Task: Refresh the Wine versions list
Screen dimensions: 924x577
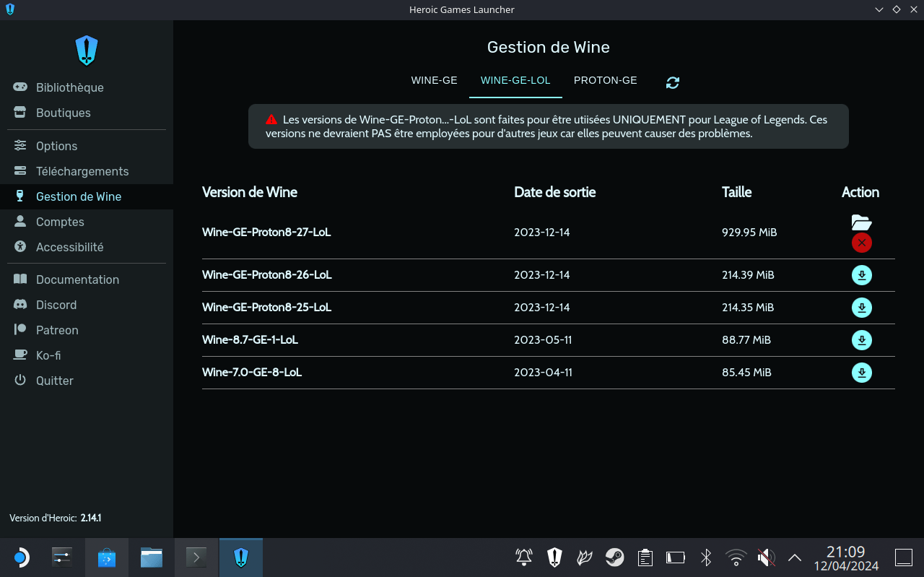Action: [x=673, y=82]
